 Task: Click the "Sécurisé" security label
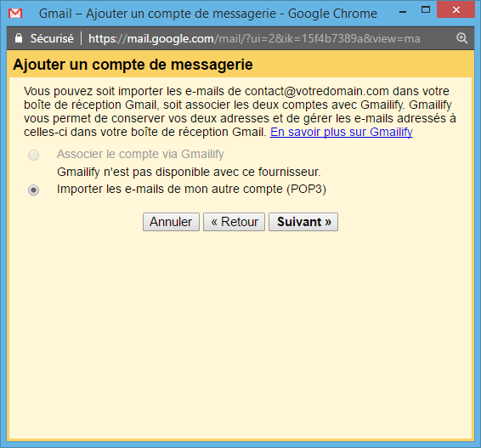pos(52,38)
